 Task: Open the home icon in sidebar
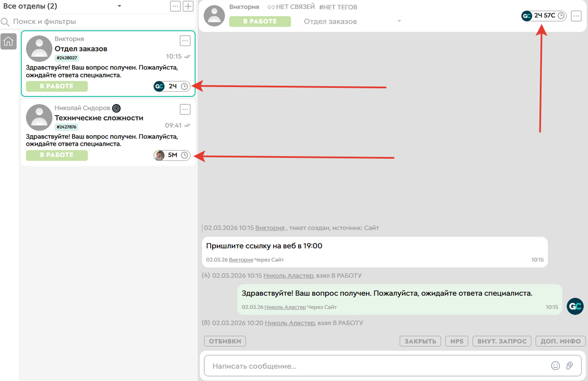click(8, 42)
